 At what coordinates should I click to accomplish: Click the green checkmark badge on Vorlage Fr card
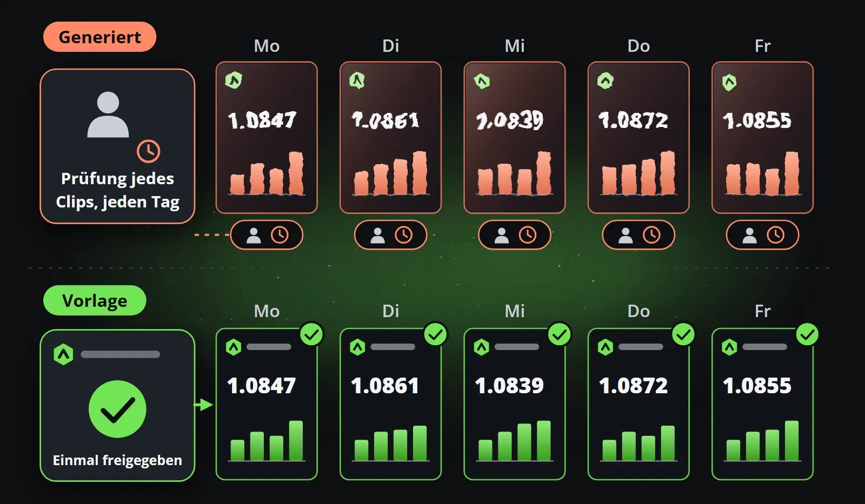(x=807, y=335)
